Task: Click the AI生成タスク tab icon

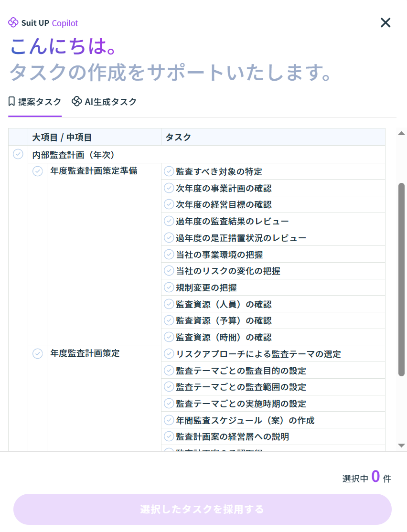Action: 76,101
